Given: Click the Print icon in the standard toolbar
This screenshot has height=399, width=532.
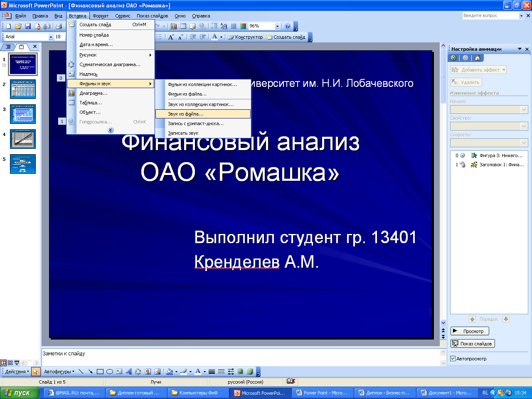Looking at the screenshot, I should tap(59, 26).
